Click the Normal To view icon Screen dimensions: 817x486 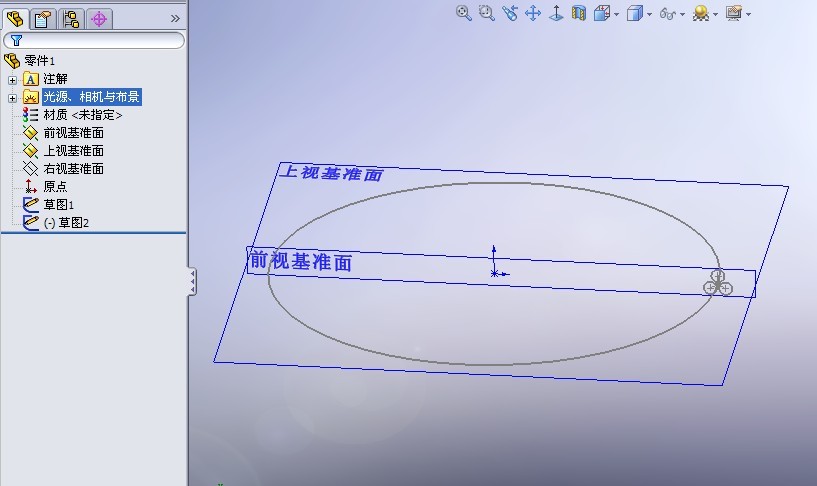tap(556, 13)
